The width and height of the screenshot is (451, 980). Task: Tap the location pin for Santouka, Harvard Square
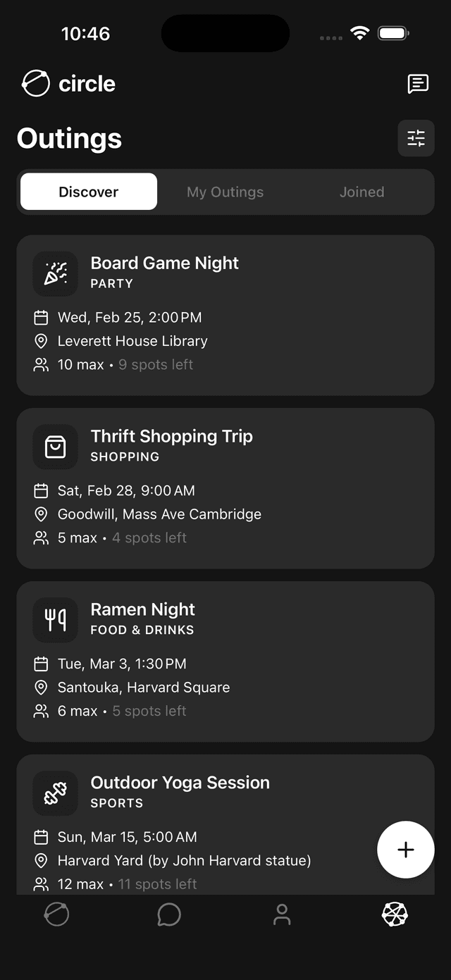pos(41,687)
